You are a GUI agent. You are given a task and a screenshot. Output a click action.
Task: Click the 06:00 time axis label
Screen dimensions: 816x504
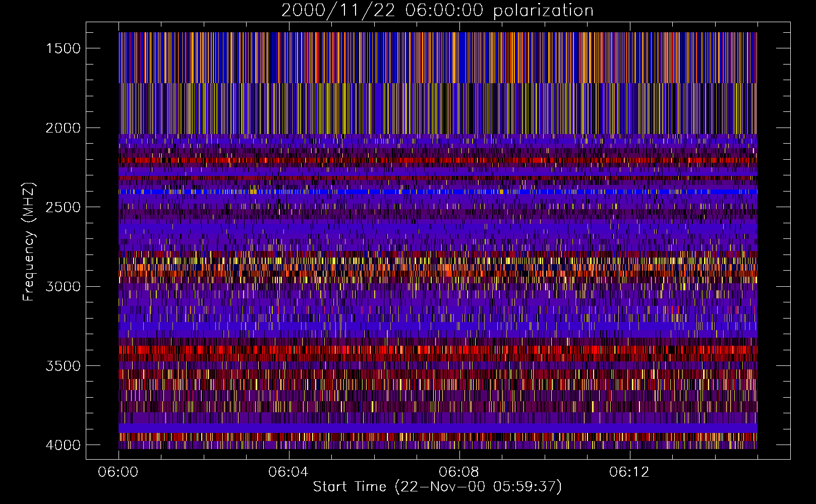pyautogui.click(x=118, y=472)
